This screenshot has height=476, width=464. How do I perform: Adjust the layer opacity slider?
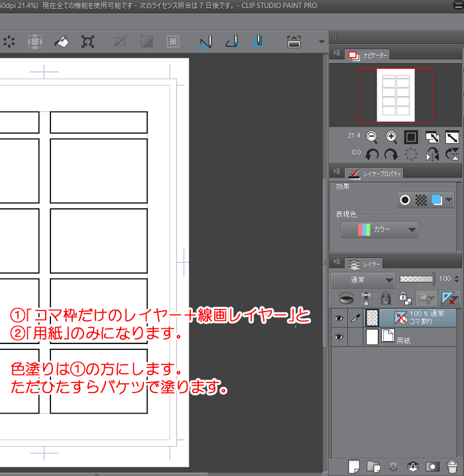coord(416,279)
